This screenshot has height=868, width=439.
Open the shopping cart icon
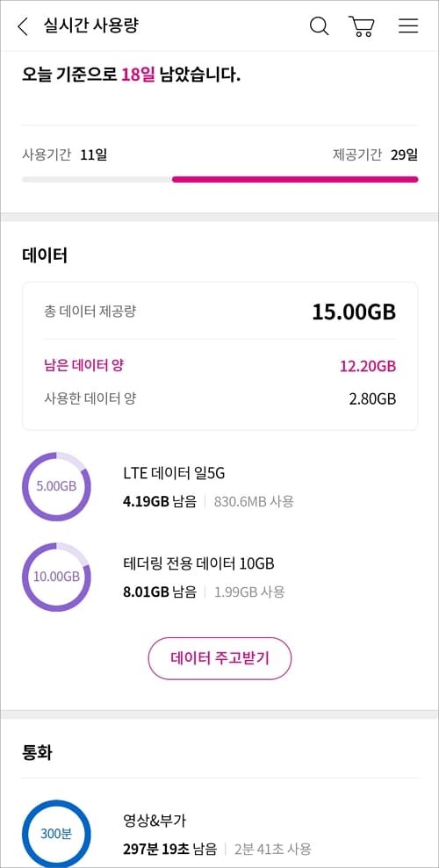pos(362,26)
